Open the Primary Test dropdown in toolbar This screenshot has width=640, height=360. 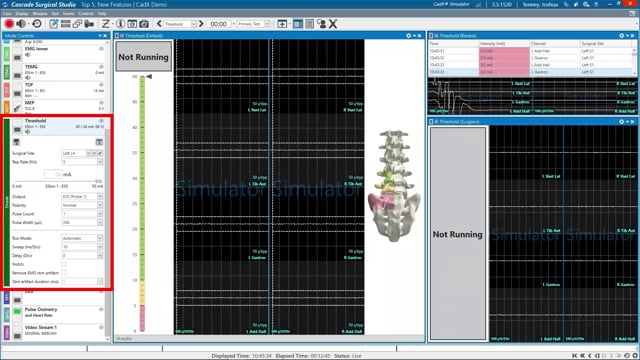[253, 24]
